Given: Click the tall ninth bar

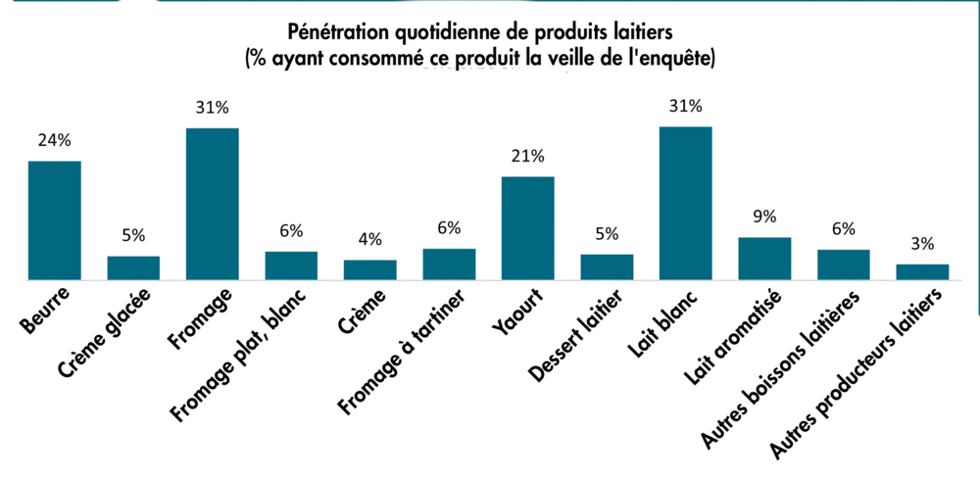Looking at the screenshot, I should 686,203.
